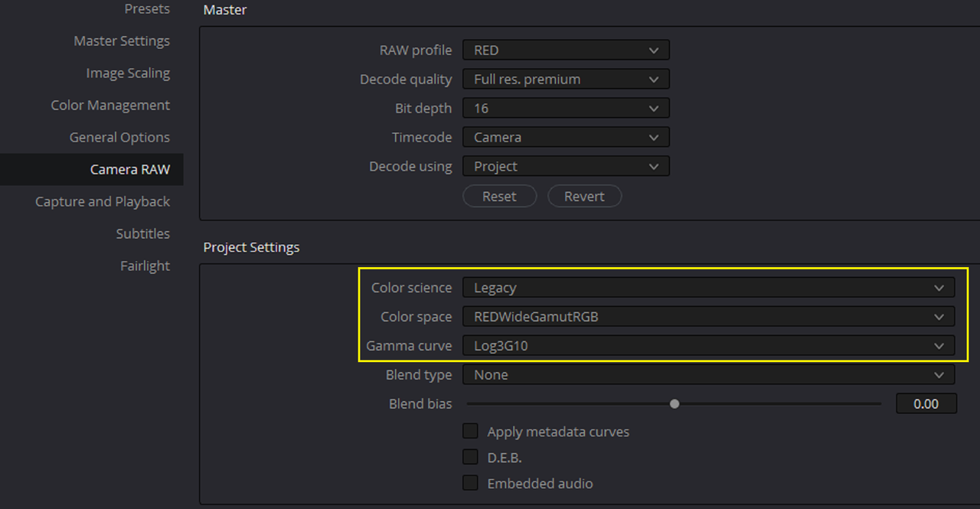Open the RAW profile dropdown
980x509 pixels.
566,51
